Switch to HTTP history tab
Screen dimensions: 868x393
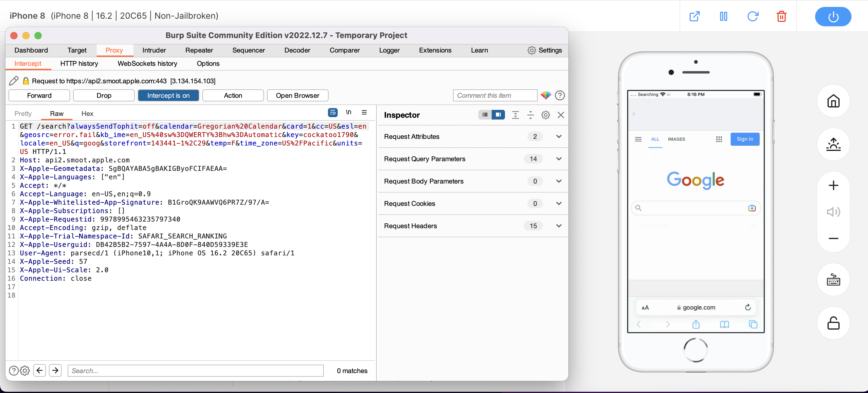[79, 63]
